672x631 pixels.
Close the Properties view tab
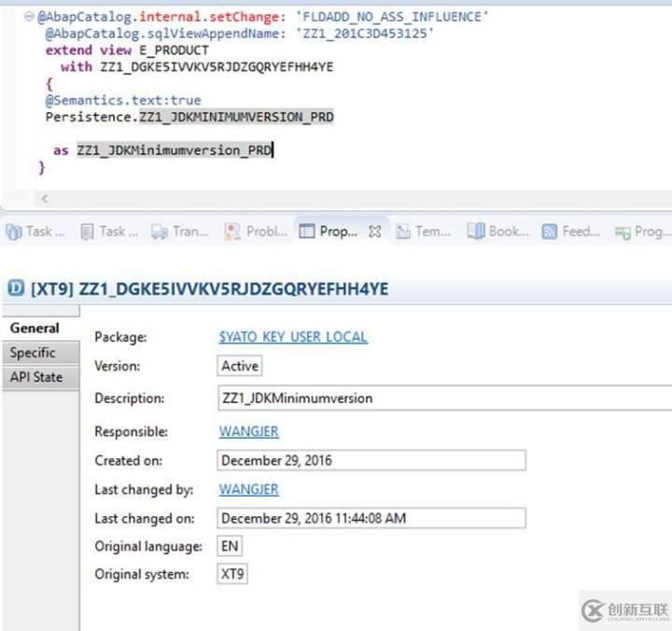pos(374,231)
